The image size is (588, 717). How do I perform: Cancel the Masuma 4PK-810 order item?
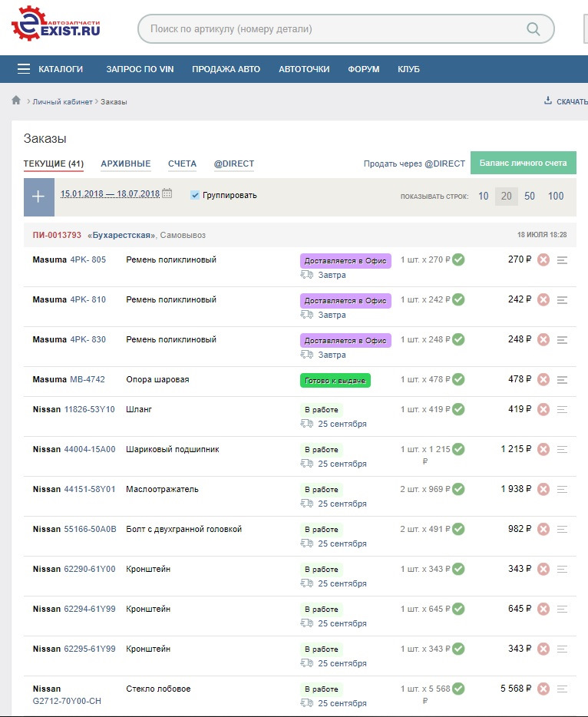point(543,299)
